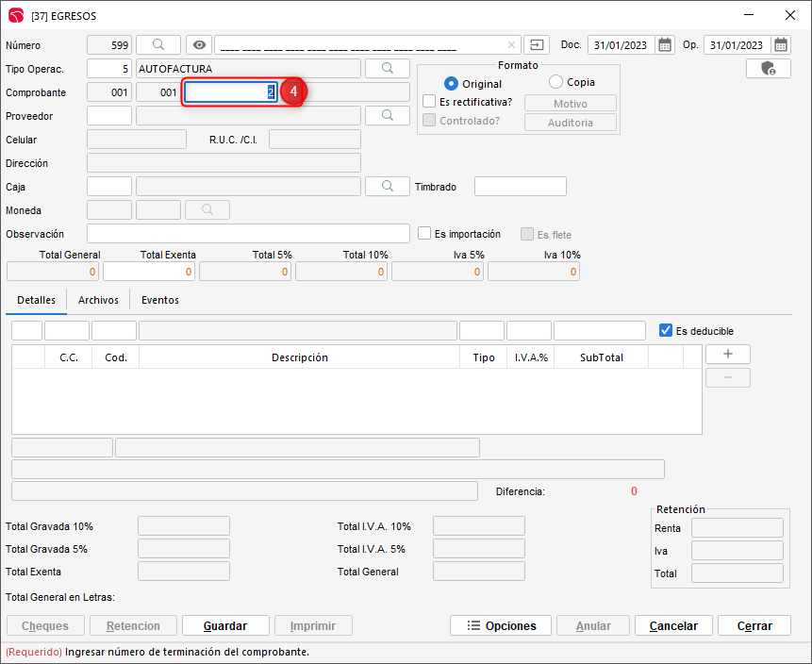This screenshot has width=812, height=664.
Task: Open the Op. date calendar picker
Action: 781,45
